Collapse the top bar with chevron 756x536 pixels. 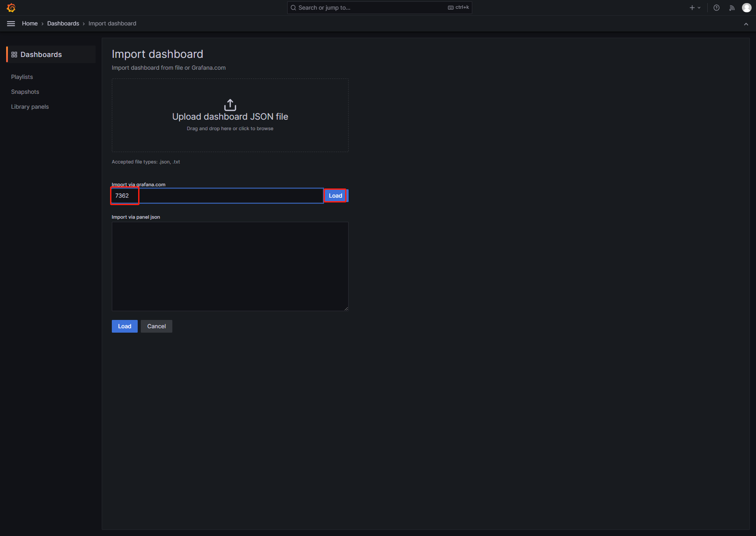[x=746, y=24]
